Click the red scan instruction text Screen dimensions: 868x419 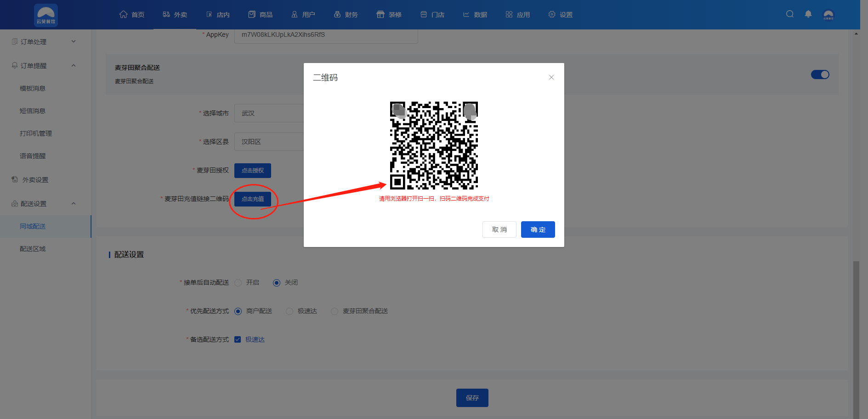click(434, 199)
